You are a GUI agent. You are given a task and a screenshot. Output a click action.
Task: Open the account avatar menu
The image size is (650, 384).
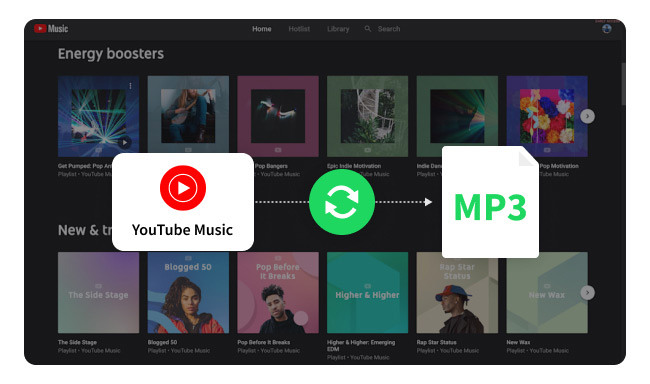click(606, 29)
